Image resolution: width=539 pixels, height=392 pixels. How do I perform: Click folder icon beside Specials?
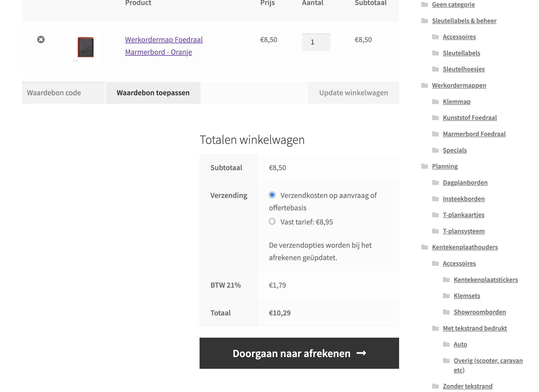click(x=435, y=150)
